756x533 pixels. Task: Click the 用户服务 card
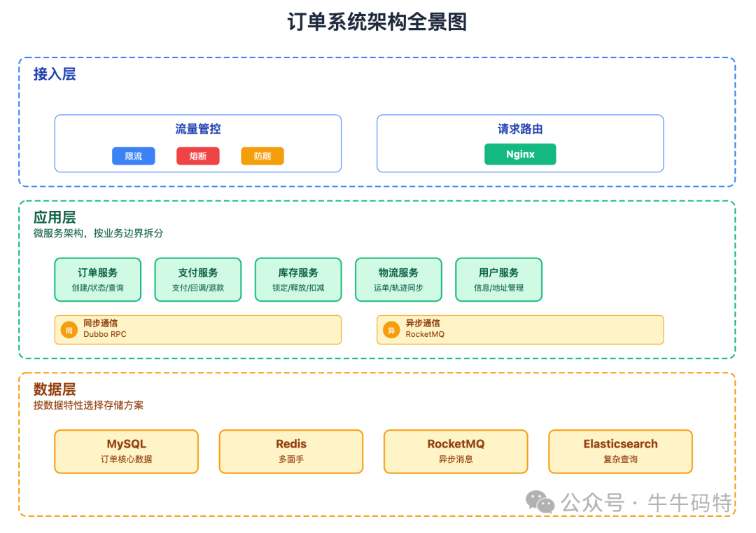coord(498,279)
